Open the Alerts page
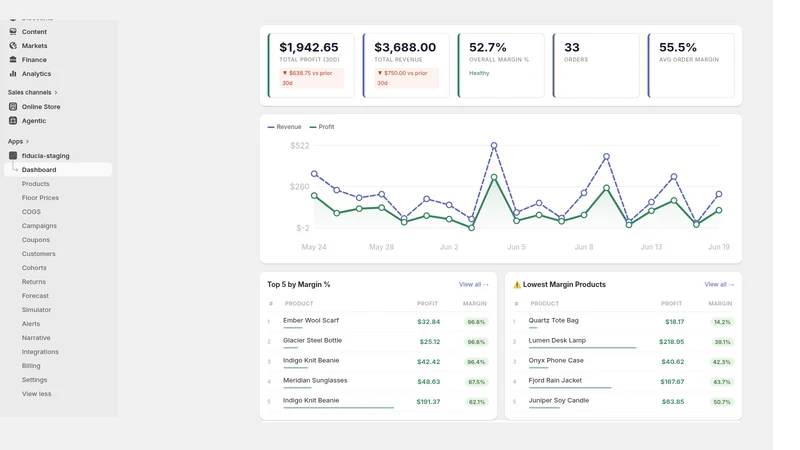This screenshot has width=800, height=450. [31, 324]
